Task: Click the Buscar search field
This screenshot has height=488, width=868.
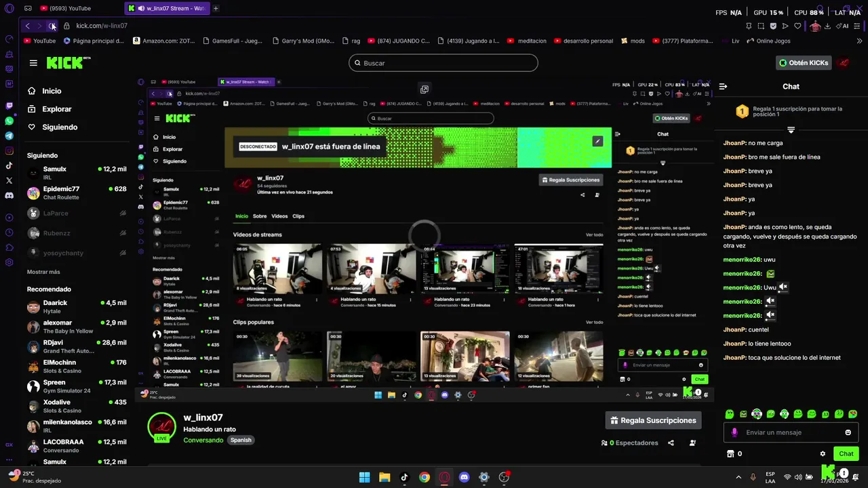Action: [x=443, y=63]
